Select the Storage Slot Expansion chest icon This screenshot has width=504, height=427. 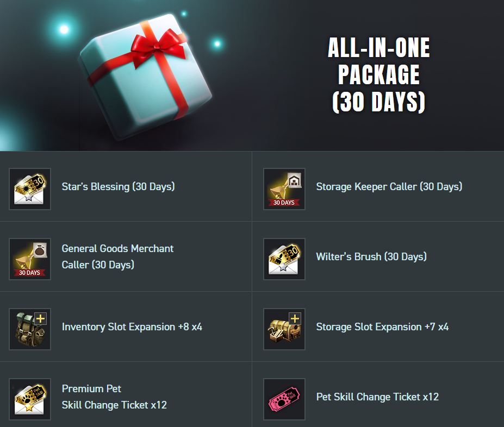coord(284,329)
